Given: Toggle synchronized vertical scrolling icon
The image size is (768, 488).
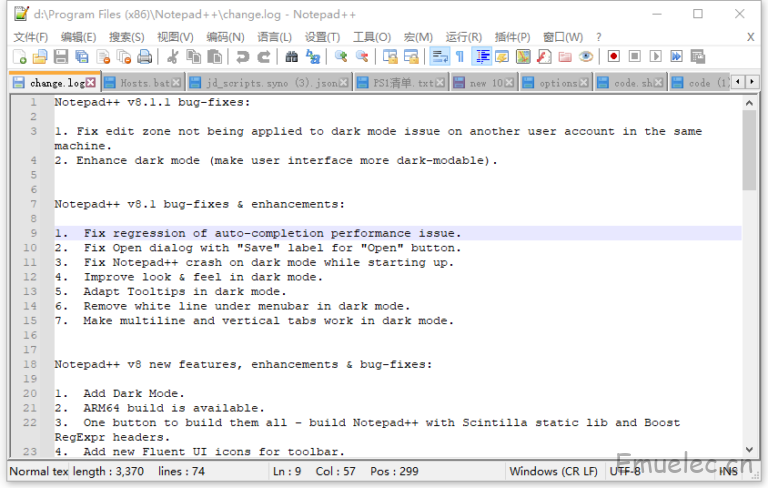Looking at the screenshot, I should click(390, 57).
